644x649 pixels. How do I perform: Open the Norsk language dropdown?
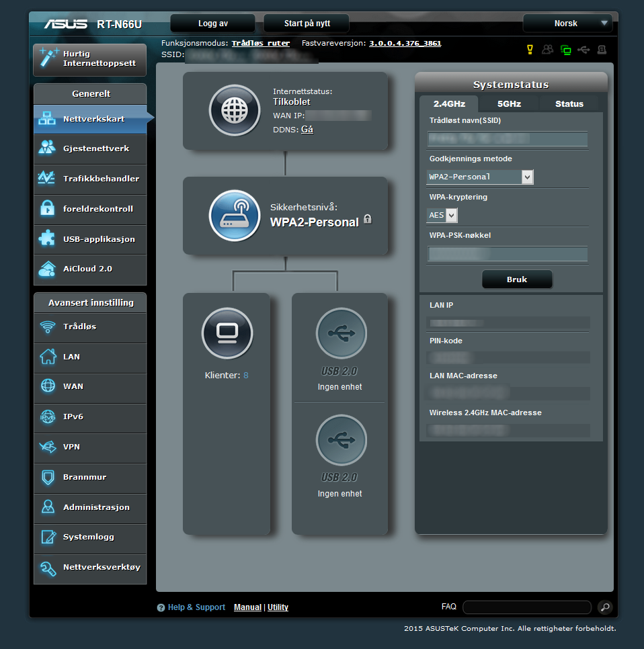[567, 23]
